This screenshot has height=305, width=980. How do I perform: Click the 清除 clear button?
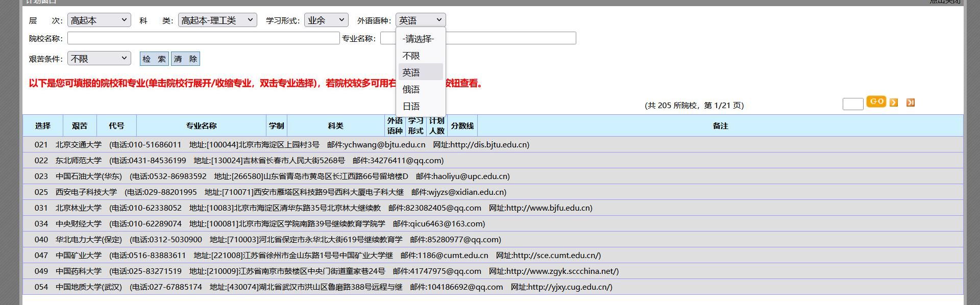[185, 59]
